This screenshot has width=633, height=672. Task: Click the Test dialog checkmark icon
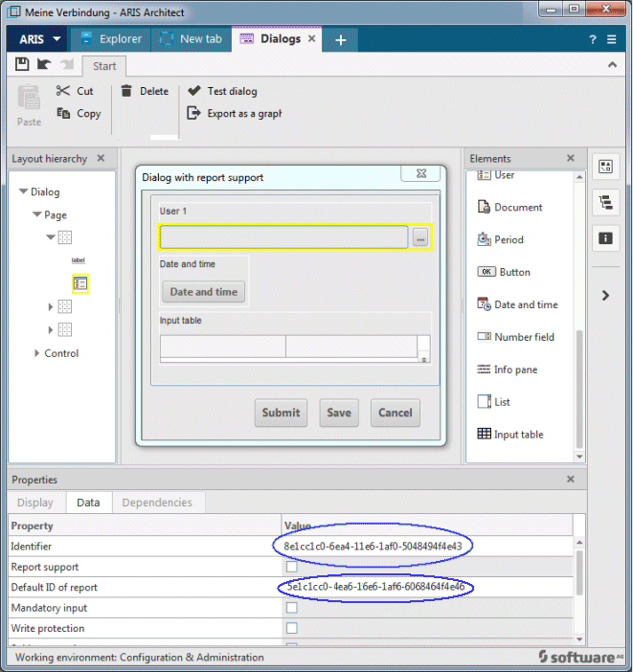pyautogui.click(x=194, y=90)
